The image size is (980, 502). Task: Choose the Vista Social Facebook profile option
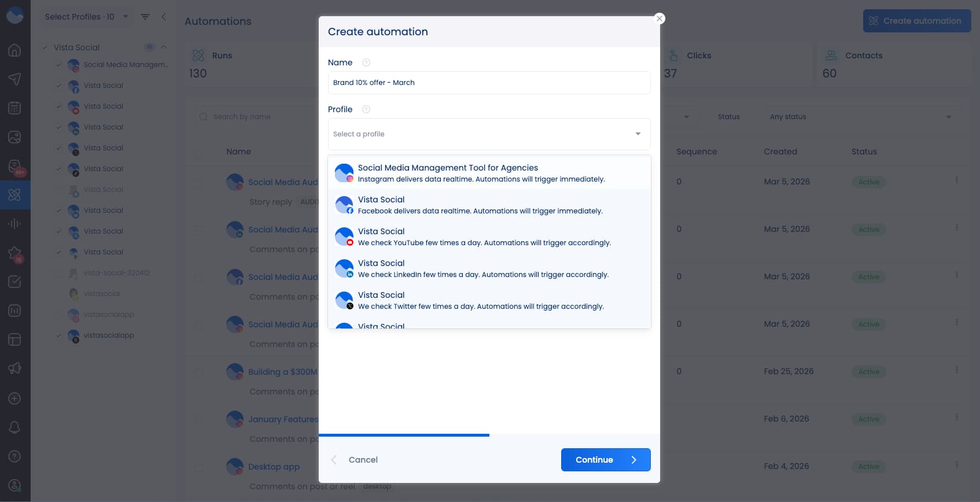pos(489,205)
